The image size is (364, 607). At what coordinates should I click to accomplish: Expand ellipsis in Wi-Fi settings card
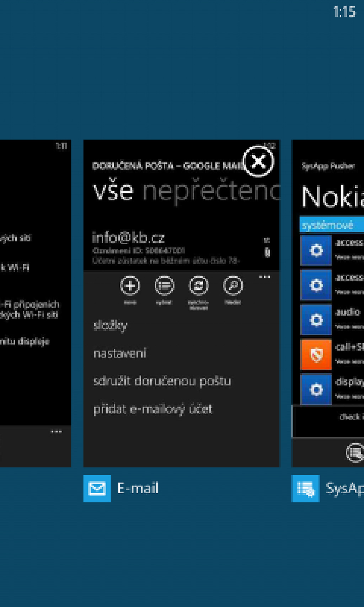coord(56,432)
